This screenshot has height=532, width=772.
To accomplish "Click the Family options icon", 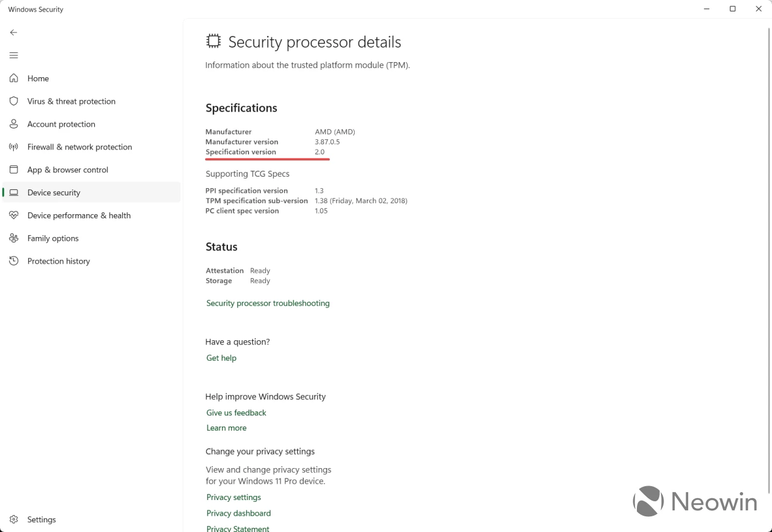I will pos(14,238).
